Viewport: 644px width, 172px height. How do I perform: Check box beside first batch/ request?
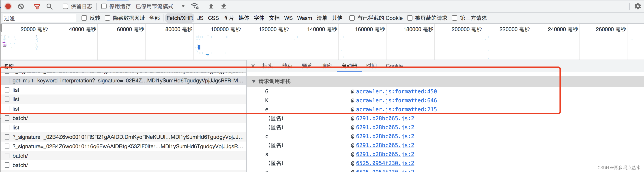[7, 118]
